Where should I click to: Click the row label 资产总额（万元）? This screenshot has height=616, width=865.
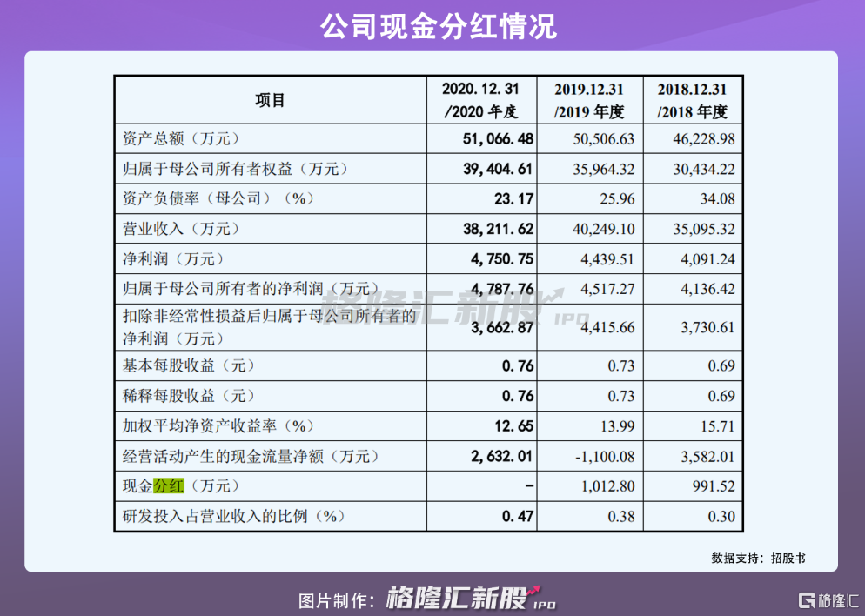click(x=182, y=138)
